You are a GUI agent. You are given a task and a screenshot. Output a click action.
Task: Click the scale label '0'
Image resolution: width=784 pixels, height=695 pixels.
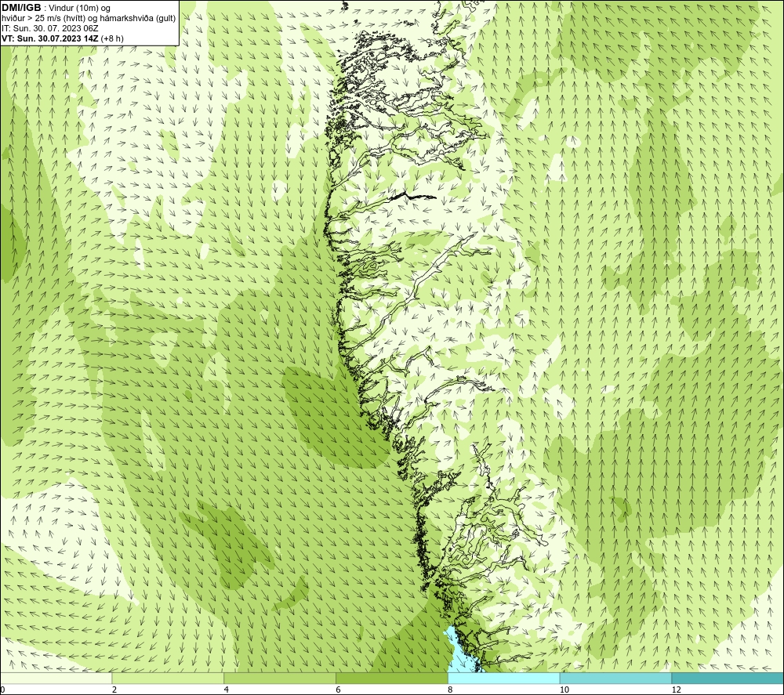tap(2, 690)
